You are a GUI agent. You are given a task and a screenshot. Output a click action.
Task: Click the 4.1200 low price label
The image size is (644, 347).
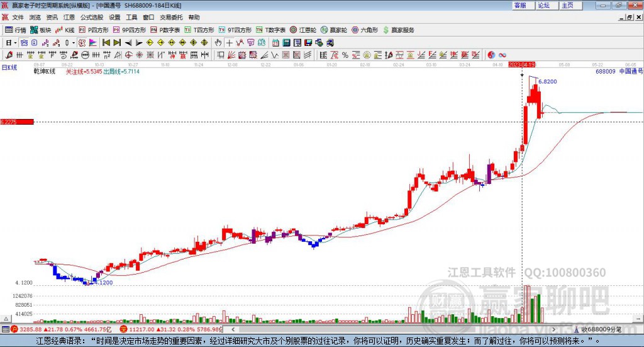tap(103, 283)
